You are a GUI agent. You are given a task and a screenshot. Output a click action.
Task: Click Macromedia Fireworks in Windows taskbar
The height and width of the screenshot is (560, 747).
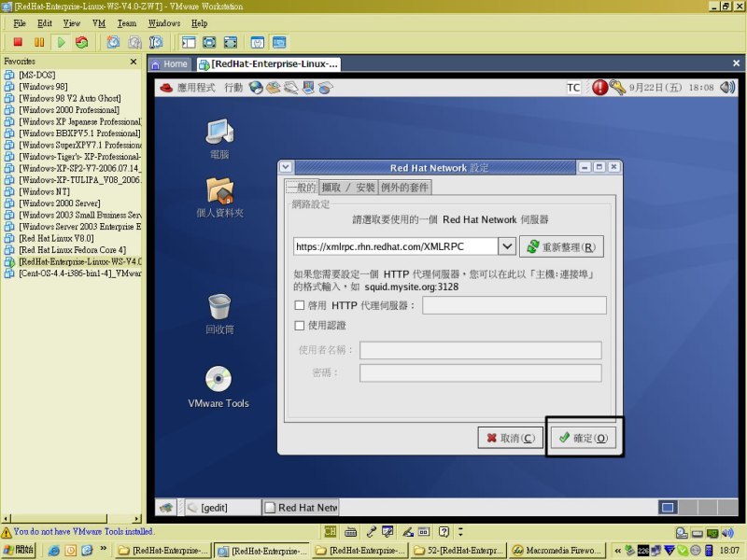557,551
